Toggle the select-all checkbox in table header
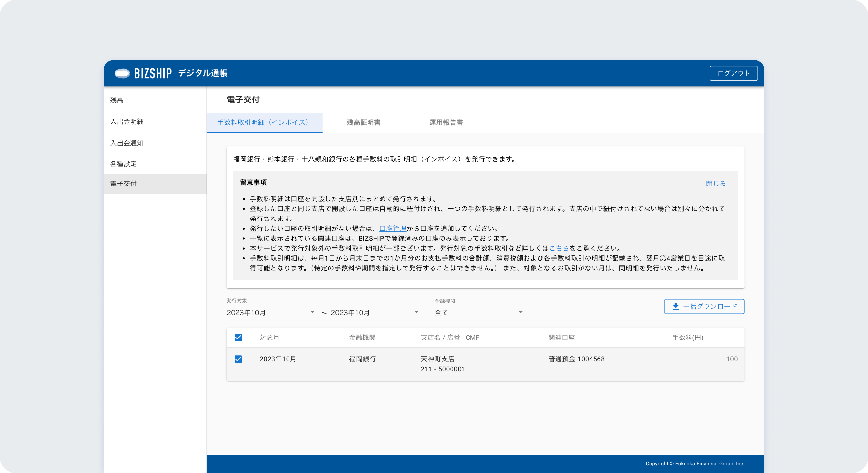Image resolution: width=868 pixels, height=473 pixels. 238,337
